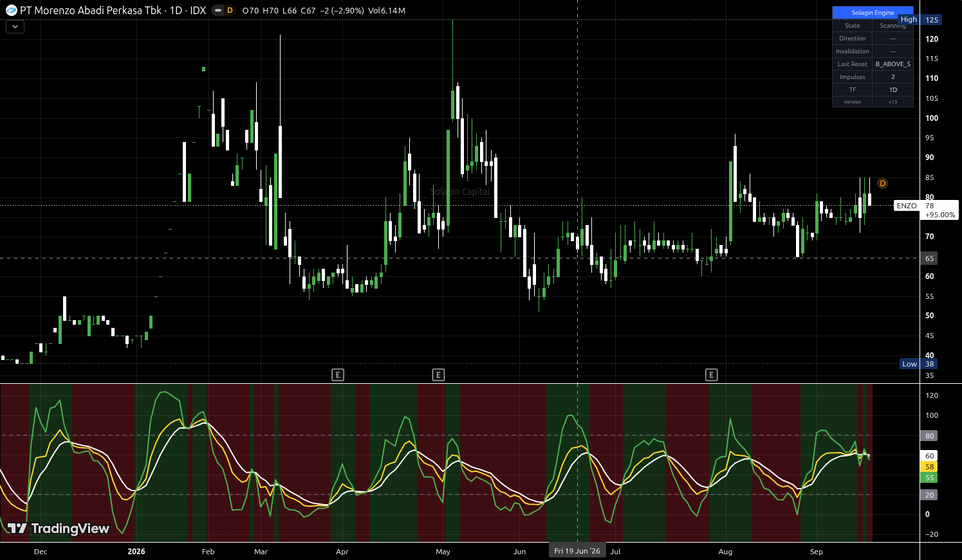The height and width of the screenshot is (560, 962).
Task: Click the dashed-line 65 price label
Action: click(929, 258)
